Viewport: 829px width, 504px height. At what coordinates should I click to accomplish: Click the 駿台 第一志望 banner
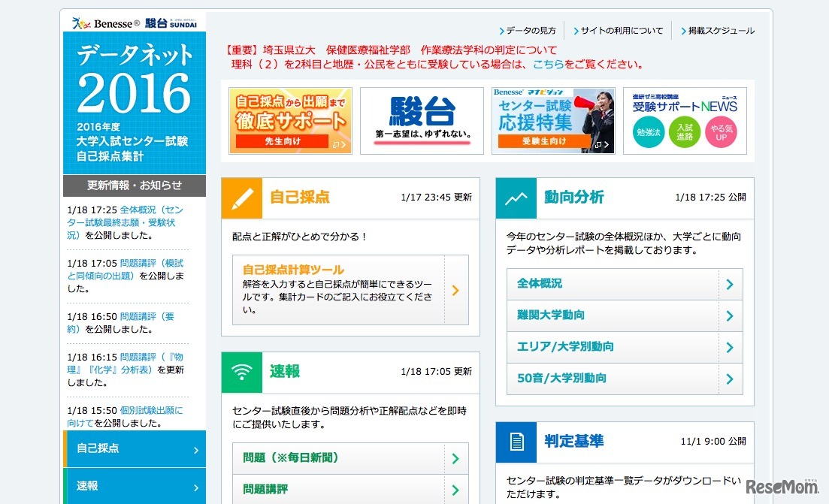click(422, 121)
